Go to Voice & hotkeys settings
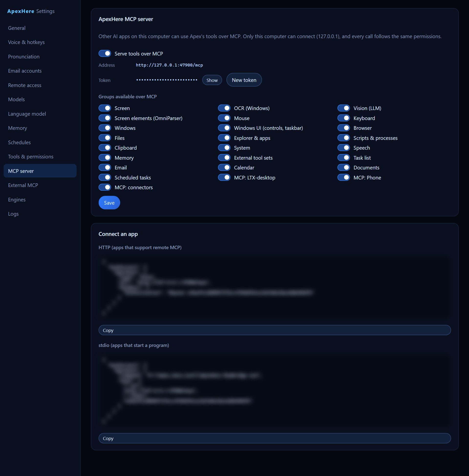The width and height of the screenshot is (469, 476). 40,42
